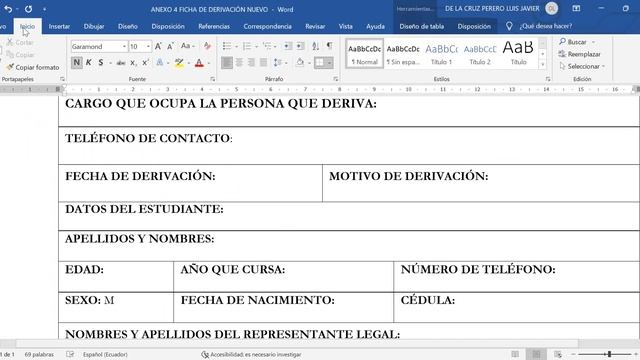Open the Diseño de tabla tab
The image size is (640, 360).
[422, 26]
